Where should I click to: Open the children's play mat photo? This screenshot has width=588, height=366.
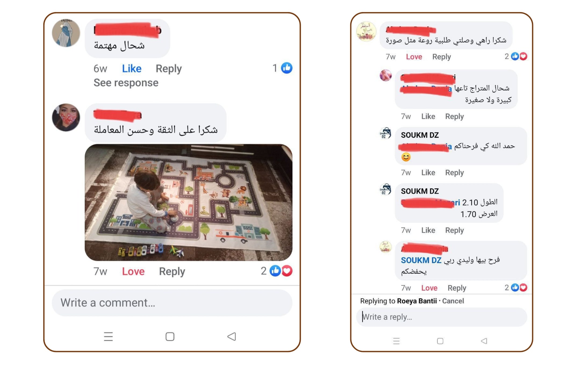pyautogui.click(x=188, y=202)
